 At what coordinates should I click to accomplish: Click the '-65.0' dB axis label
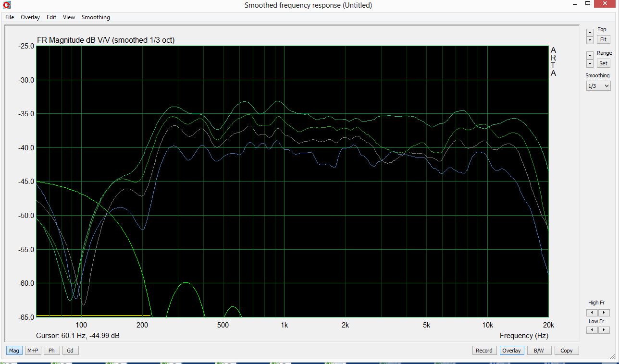tap(26, 317)
